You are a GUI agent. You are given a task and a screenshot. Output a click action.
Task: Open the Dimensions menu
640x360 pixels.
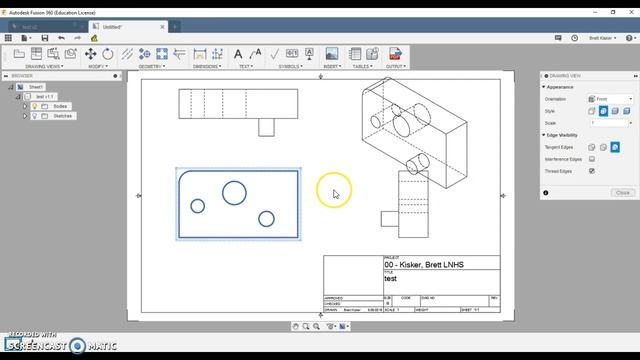pos(207,66)
